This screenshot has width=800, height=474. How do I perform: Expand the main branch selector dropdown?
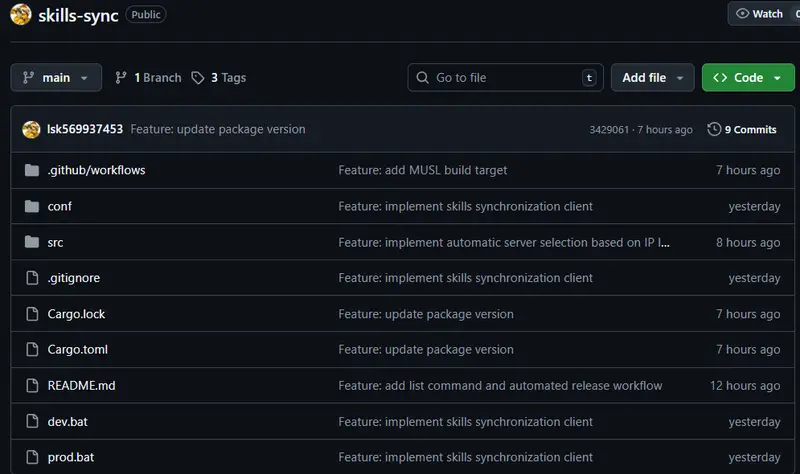click(56, 78)
